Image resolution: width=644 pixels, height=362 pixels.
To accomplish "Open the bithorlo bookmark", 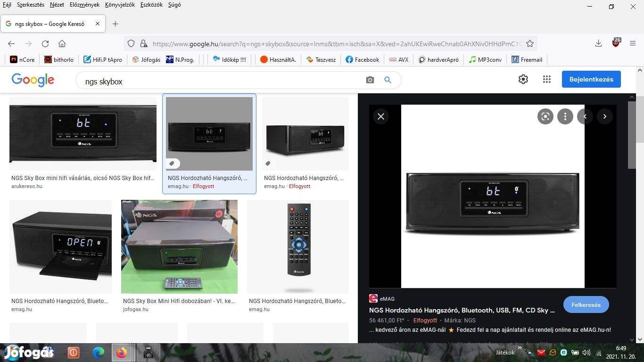I will tap(59, 59).
